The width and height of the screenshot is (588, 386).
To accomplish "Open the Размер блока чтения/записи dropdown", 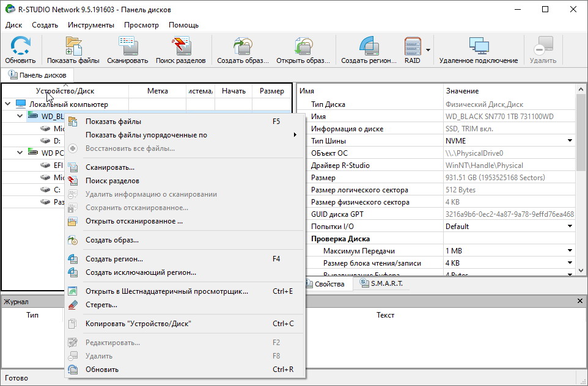I will click(x=570, y=263).
